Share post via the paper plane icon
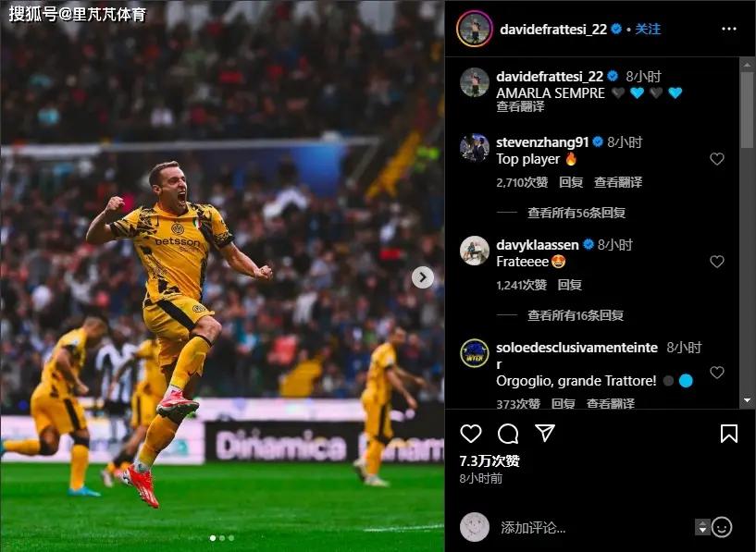The height and width of the screenshot is (552, 756). 545,433
